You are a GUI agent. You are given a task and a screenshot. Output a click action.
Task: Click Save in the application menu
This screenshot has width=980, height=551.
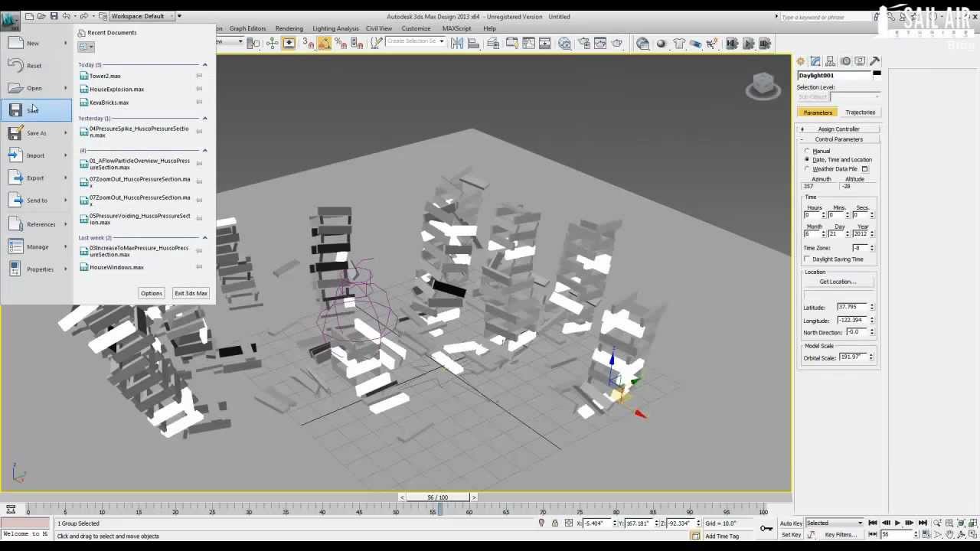click(36, 110)
